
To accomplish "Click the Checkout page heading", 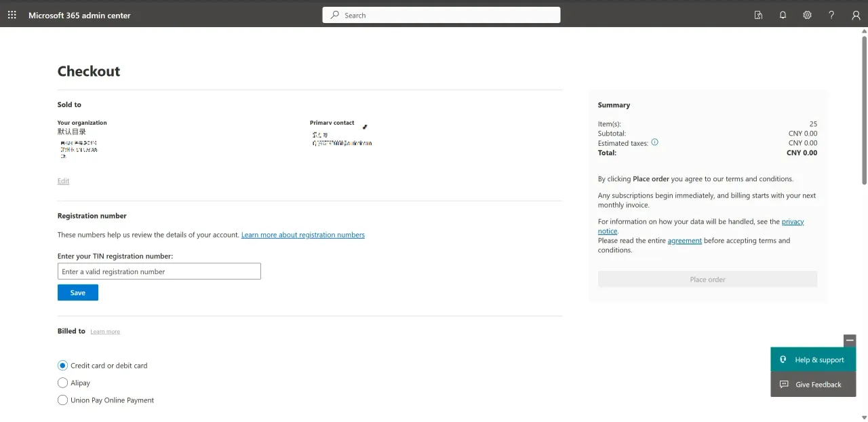I will pyautogui.click(x=89, y=71).
